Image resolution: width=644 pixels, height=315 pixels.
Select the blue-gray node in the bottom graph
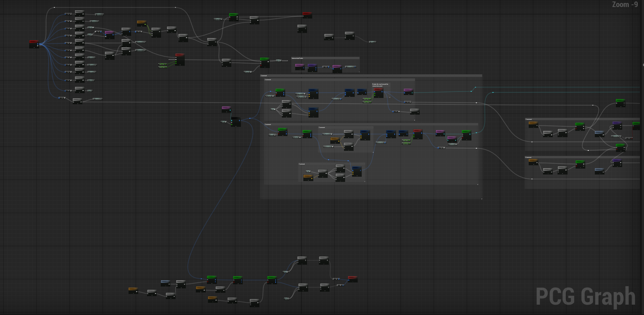[x=166, y=283]
